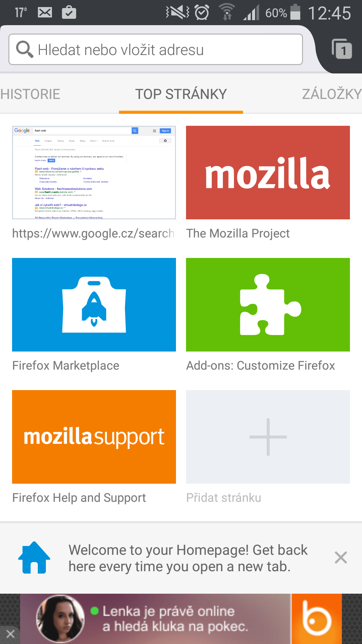
Task: Open the Add-ons puzzle piece tile
Action: [268, 305]
